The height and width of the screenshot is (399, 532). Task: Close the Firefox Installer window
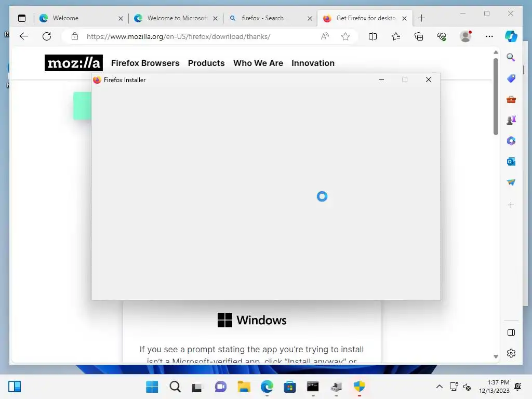click(x=429, y=79)
